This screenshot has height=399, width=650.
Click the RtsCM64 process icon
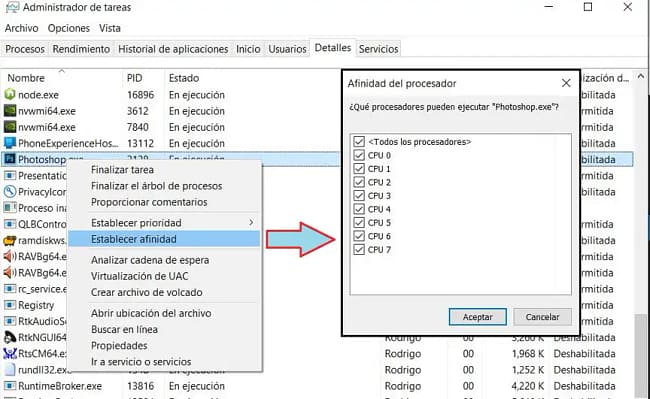pyautogui.click(x=10, y=353)
